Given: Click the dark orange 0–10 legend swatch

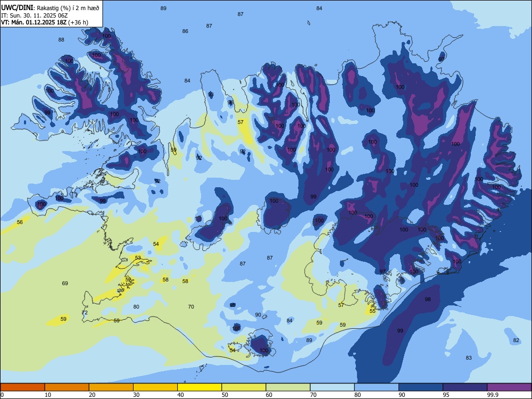Looking at the screenshot, I should coord(22,387).
